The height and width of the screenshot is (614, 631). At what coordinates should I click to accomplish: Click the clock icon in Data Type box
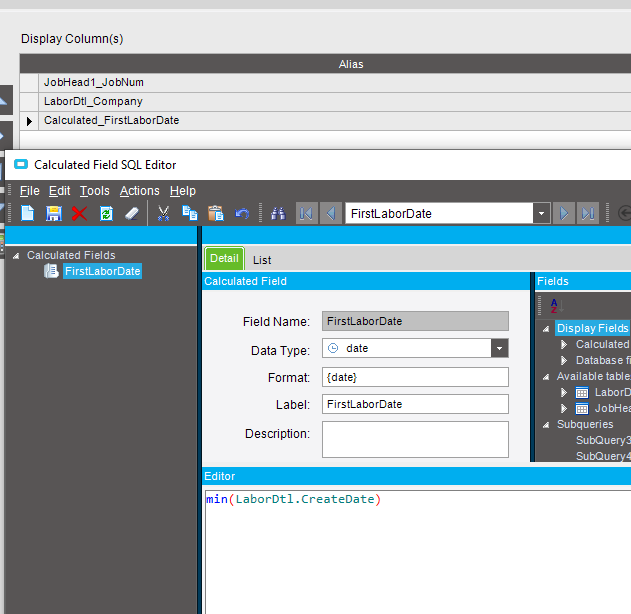(x=333, y=348)
